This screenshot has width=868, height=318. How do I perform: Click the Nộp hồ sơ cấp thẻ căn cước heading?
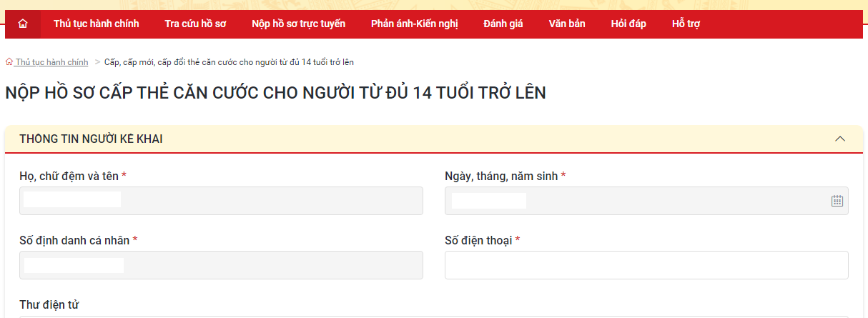coord(275,94)
